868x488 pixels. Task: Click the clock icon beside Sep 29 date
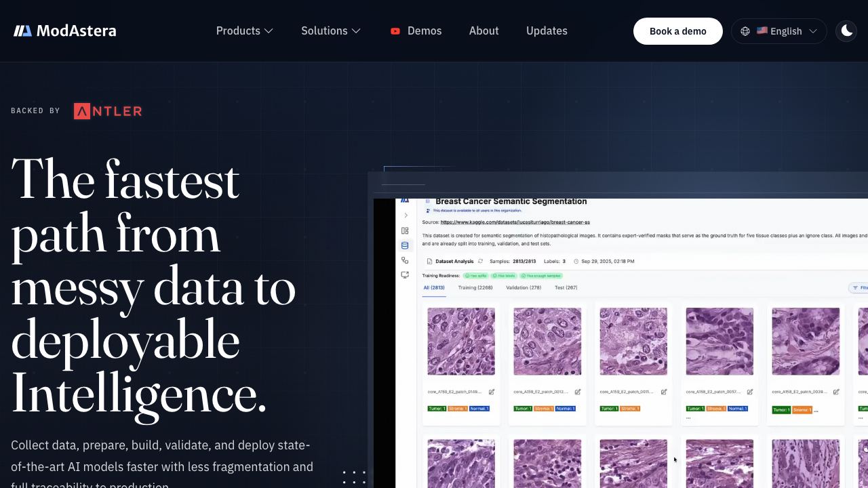[x=576, y=261]
